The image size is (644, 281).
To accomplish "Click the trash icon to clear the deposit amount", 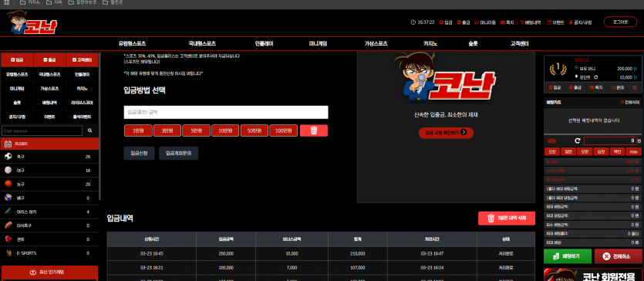I will coord(314,130).
